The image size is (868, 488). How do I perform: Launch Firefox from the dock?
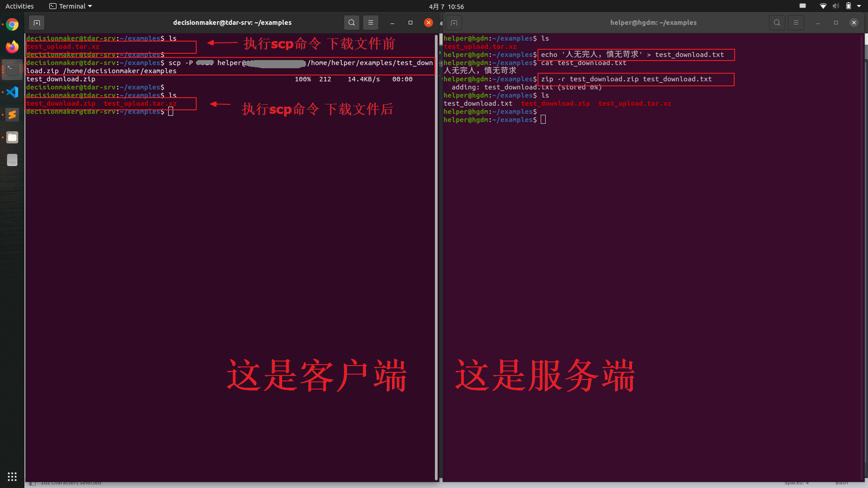12,47
